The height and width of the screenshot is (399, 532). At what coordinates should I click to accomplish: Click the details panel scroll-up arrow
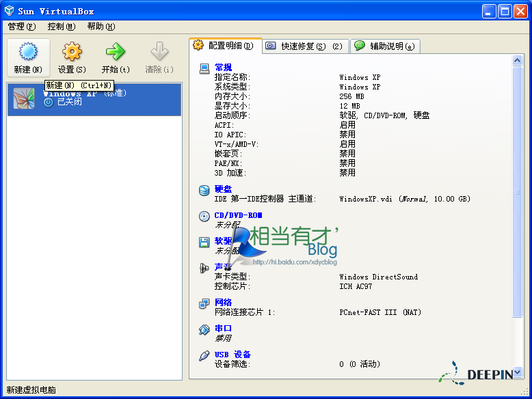click(518, 61)
